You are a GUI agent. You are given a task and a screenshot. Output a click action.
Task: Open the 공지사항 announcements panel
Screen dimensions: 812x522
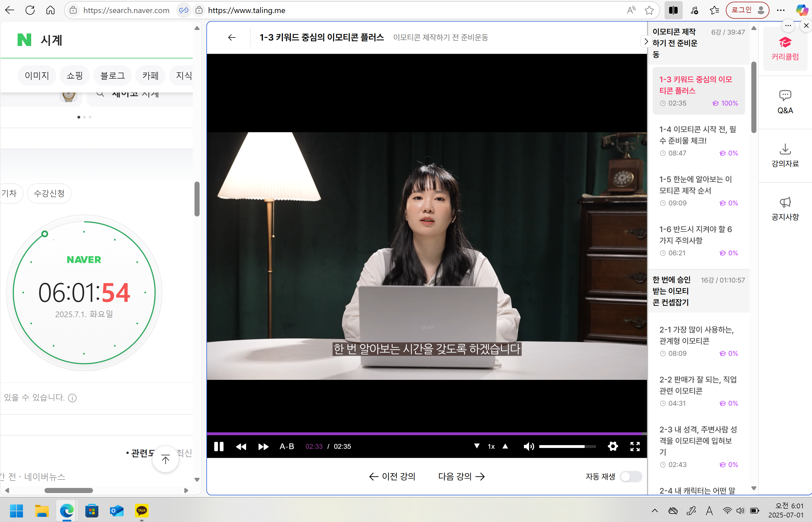coord(785,209)
